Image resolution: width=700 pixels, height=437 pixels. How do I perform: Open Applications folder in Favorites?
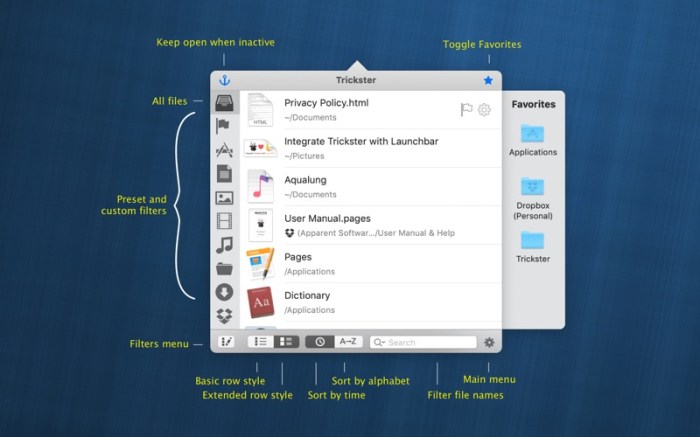pos(533,140)
